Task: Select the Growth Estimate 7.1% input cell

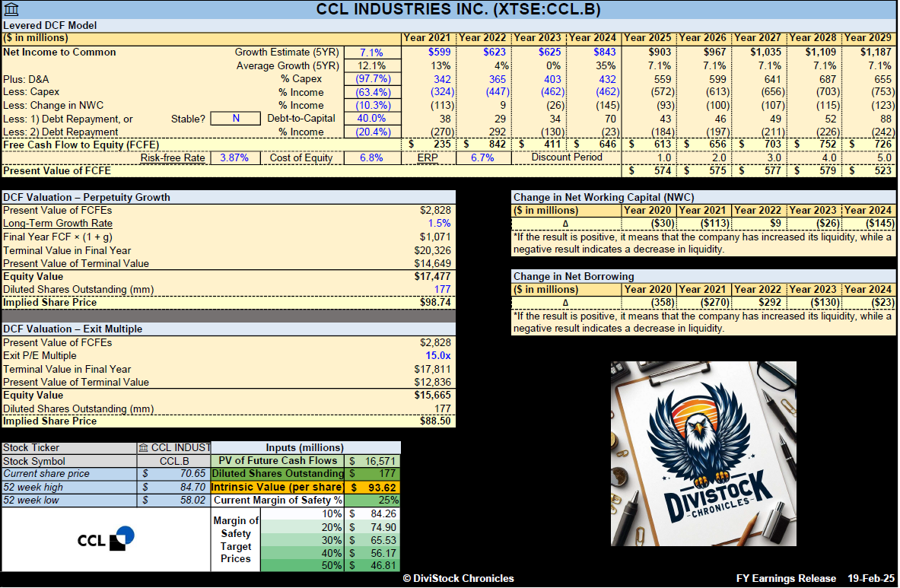Action: coord(372,52)
